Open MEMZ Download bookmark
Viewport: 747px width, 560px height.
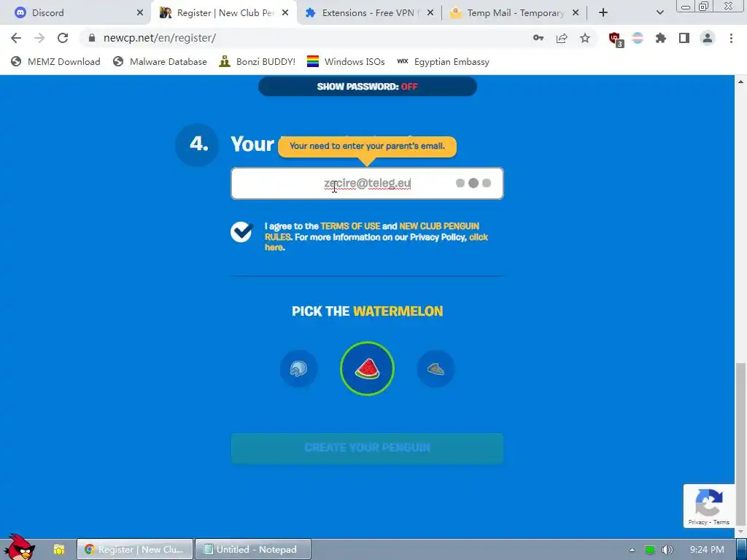point(55,62)
